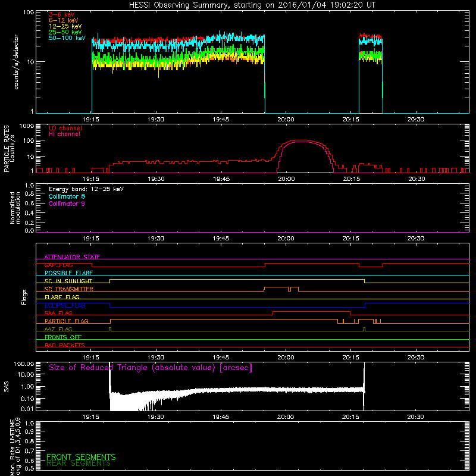The image size is (476, 476).
Task: Click the 20:00 tick under the counts plot
Action: click(286, 120)
